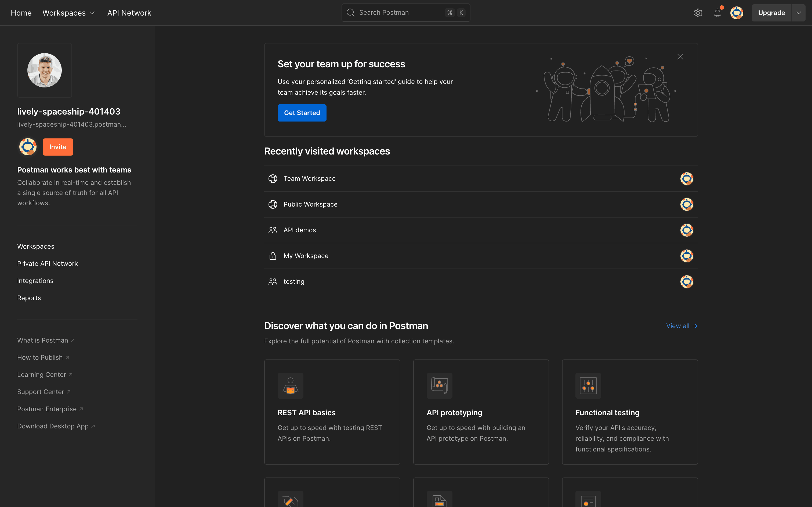Go to API Network tab
The width and height of the screenshot is (812, 507).
coord(129,13)
